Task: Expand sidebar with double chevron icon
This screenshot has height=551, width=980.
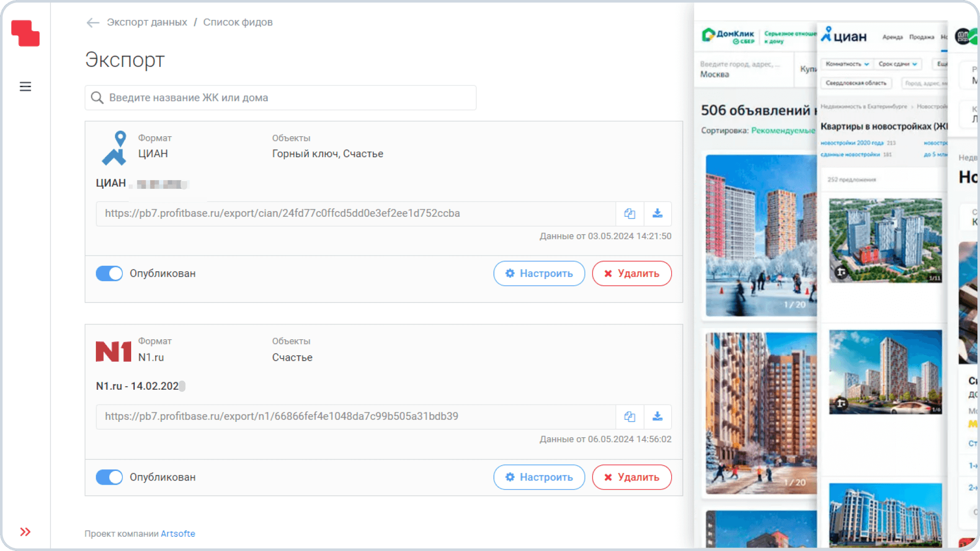Action: click(25, 532)
